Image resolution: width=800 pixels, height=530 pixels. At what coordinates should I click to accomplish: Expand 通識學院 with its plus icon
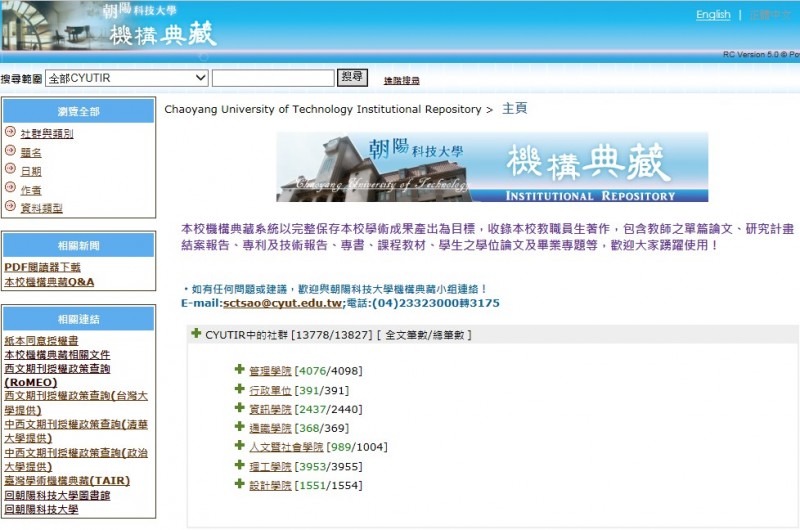(x=239, y=426)
